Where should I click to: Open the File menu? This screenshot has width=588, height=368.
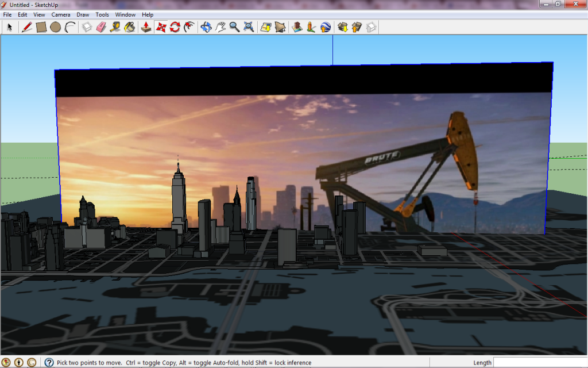click(7, 14)
